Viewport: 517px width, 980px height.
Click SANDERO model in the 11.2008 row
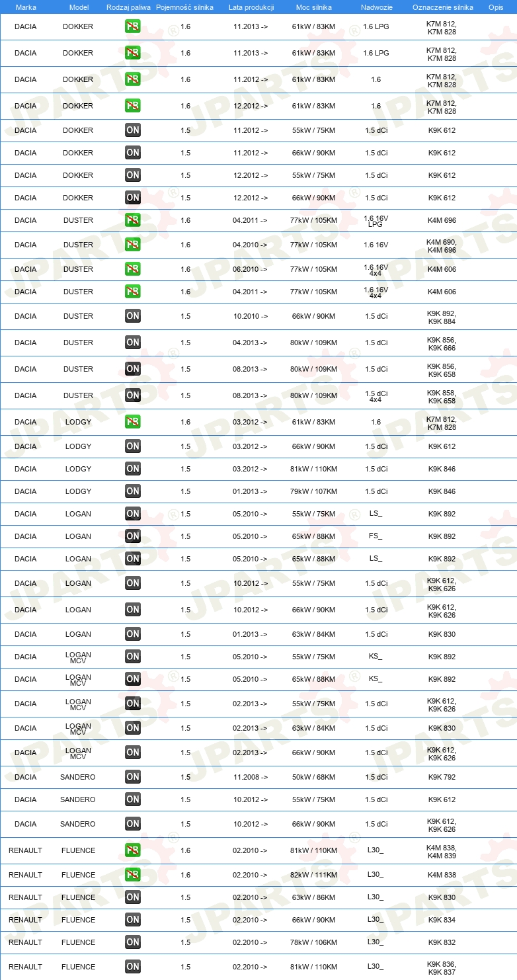coord(78,777)
